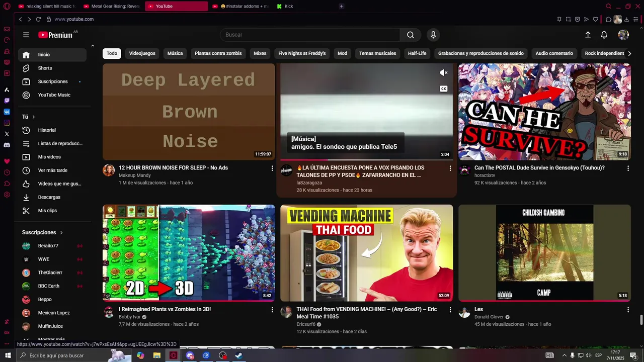The height and width of the screenshot is (362, 644).
Task: Open the upload/create video icon
Action: pyautogui.click(x=588, y=35)
